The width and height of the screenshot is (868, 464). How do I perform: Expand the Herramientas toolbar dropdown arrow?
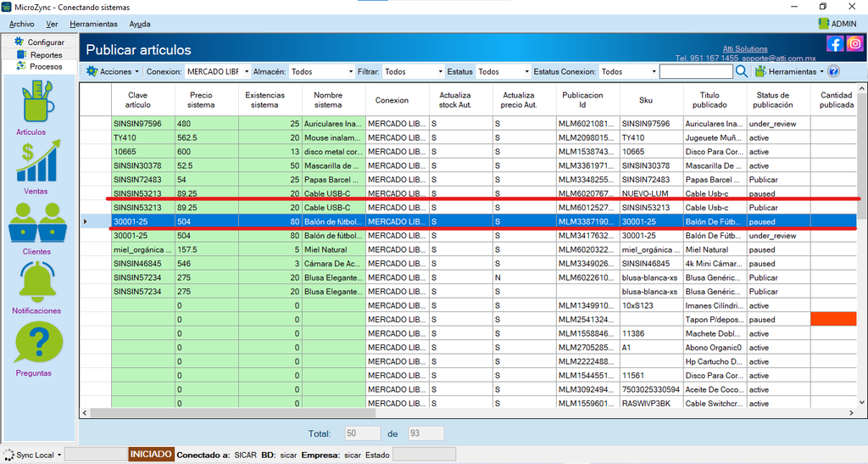[x=821, y=72]
